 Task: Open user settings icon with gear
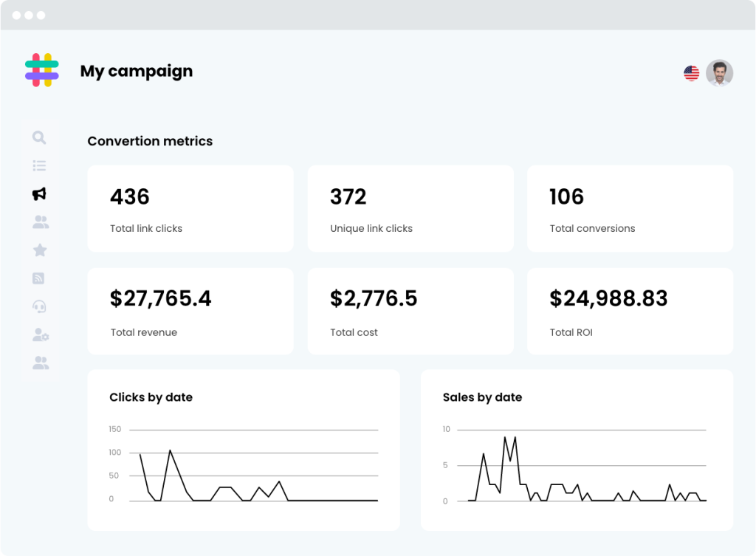[41, 335]
